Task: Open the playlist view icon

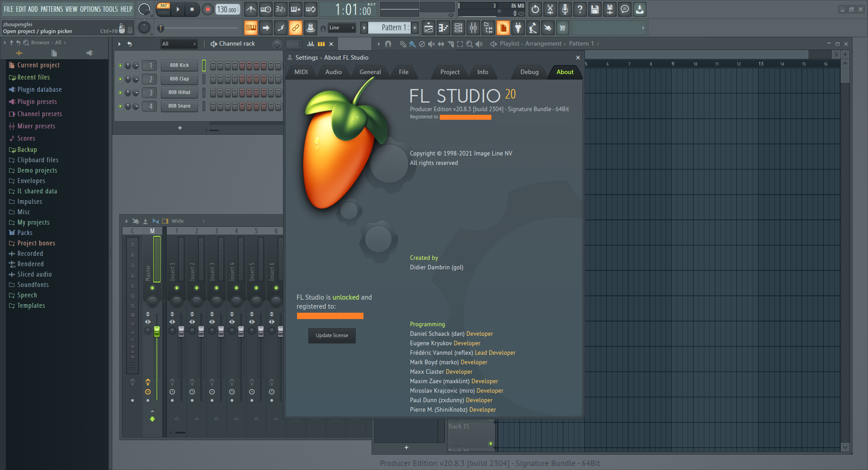Action: (429, 28)
